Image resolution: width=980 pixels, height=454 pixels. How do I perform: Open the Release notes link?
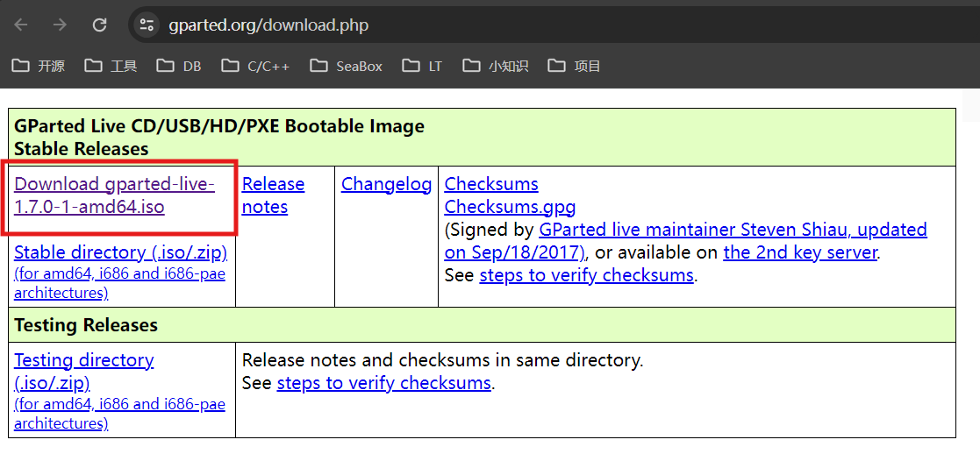pyautogui.click(x=273, y=195)
